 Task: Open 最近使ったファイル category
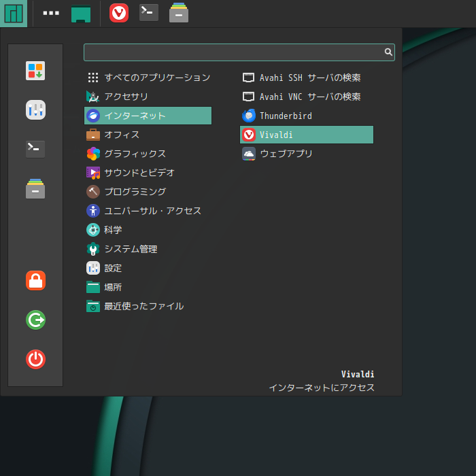(148, 306)
